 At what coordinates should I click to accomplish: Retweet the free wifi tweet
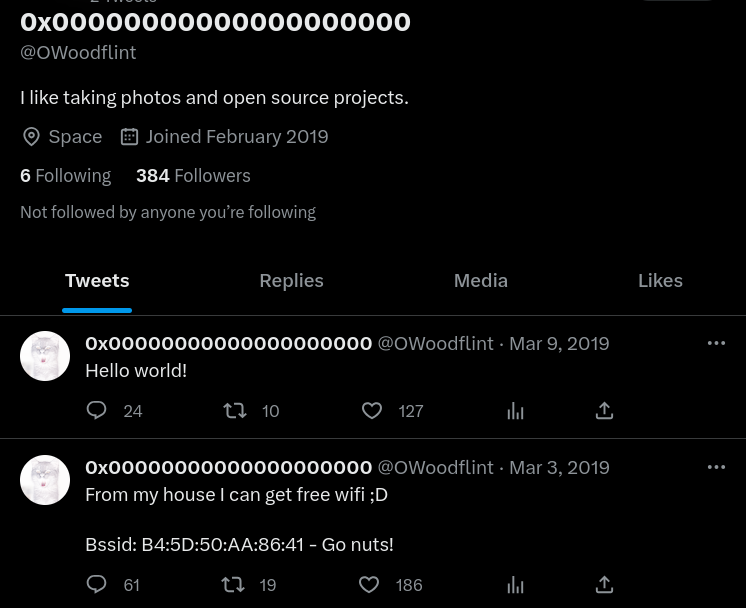(x=233, y=584)
